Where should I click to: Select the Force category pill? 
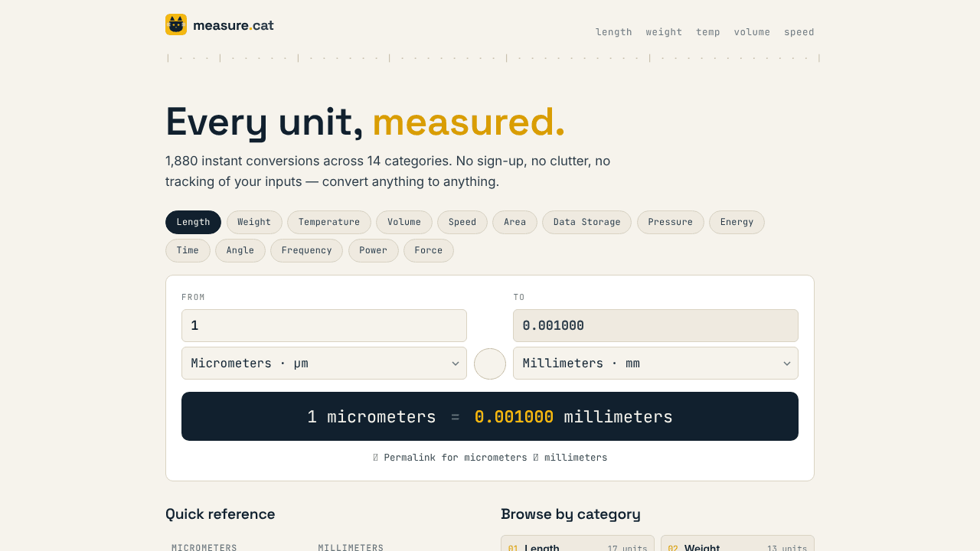click(x=429, y=250)
